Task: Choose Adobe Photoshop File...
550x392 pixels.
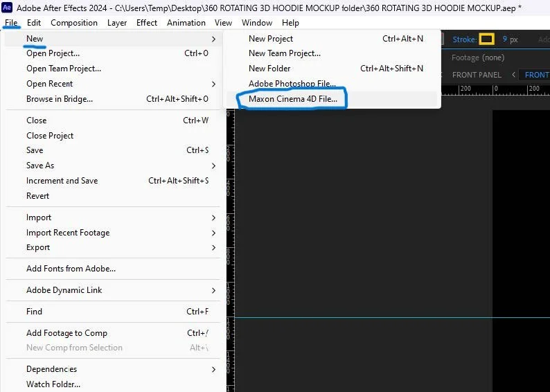Action: (x=332, y=84)
